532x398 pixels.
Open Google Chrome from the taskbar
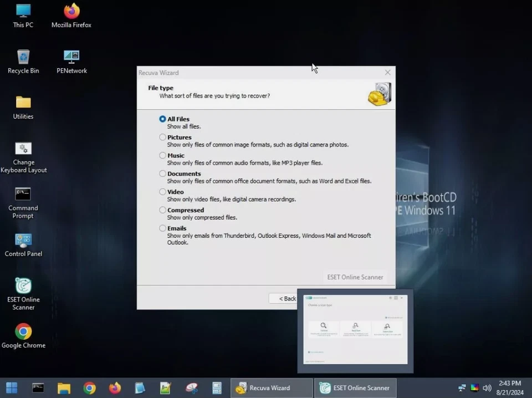point(24,331)
